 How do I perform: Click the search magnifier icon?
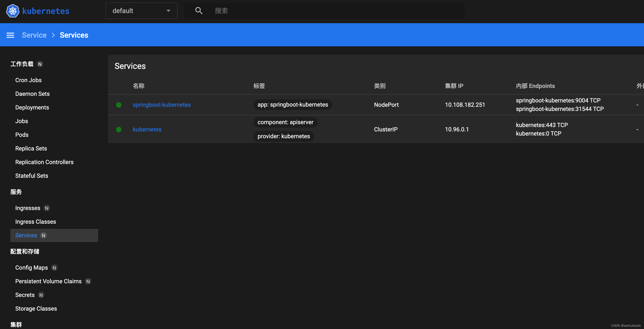(x=199, y=11)
